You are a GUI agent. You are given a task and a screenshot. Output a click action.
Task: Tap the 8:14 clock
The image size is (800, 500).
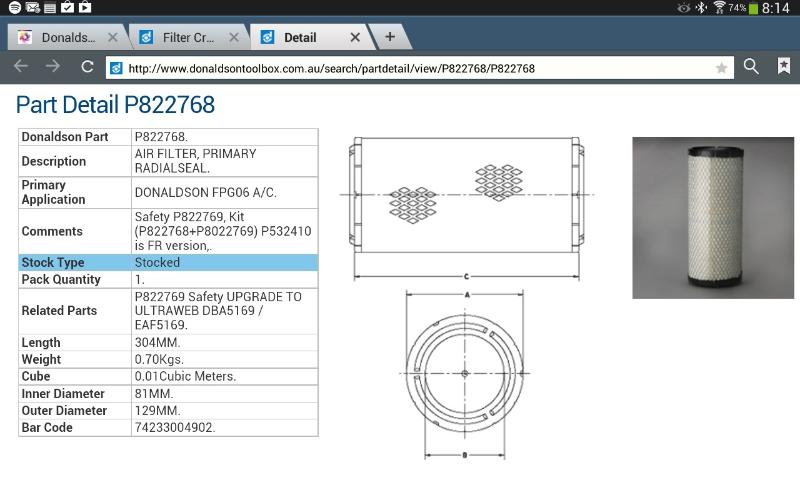775,8
